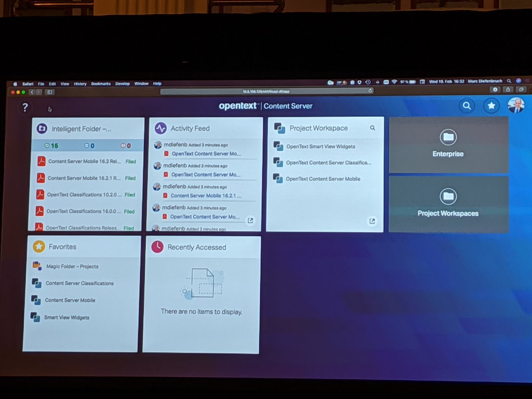This screenshot has width=532, height=399.
Task: Open the Bookmarks menu
Action: click(101, 83)
